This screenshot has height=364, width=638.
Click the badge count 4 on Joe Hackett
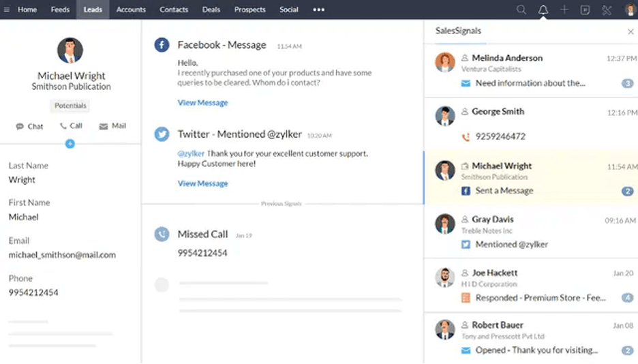pyautogui.click(x=627, y=298)
